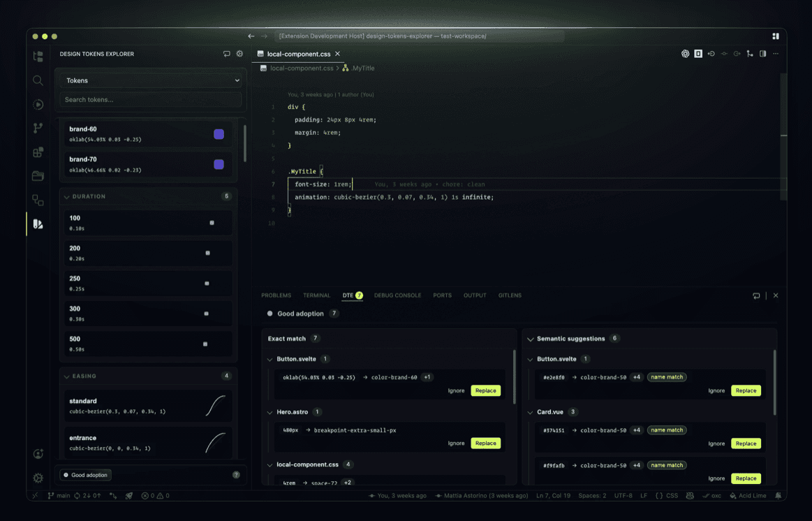
Task: Click the rocket icon in status bar
Action: tap(129, 496)
